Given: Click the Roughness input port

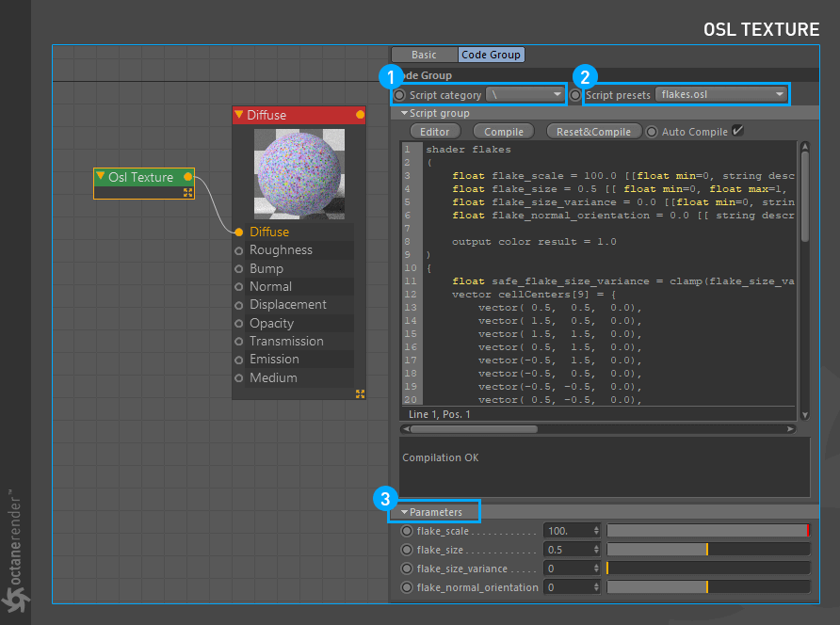Looking at the screenshot, I should point(239,250).
